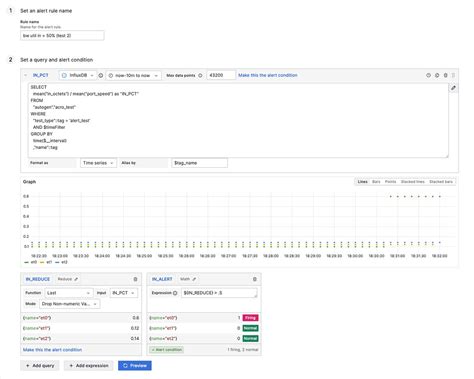The image size is (474, 379).
Task: Click the Max data points info icon
Action: pos(200,75)
